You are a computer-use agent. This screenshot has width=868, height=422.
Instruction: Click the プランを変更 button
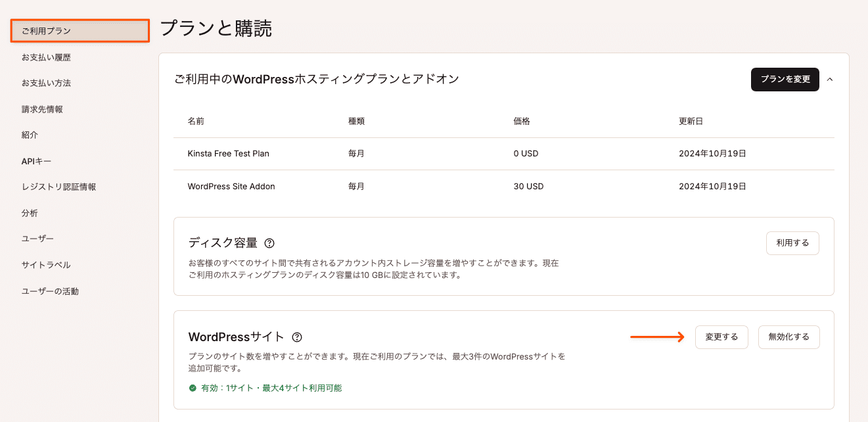point(785,79)
